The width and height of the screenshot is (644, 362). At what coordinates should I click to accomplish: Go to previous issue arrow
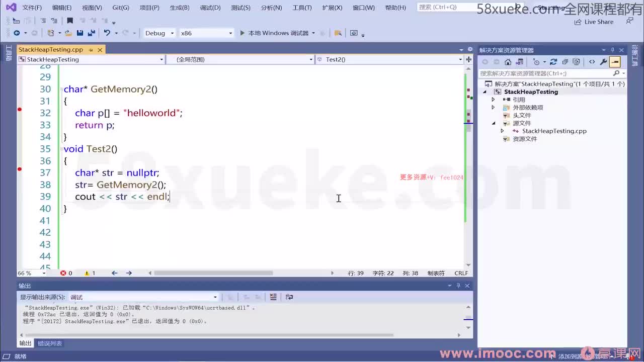pos(114,273)
